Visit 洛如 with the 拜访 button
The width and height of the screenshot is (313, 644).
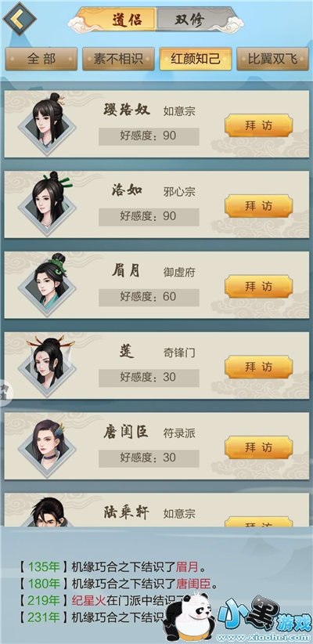(258, 206)
